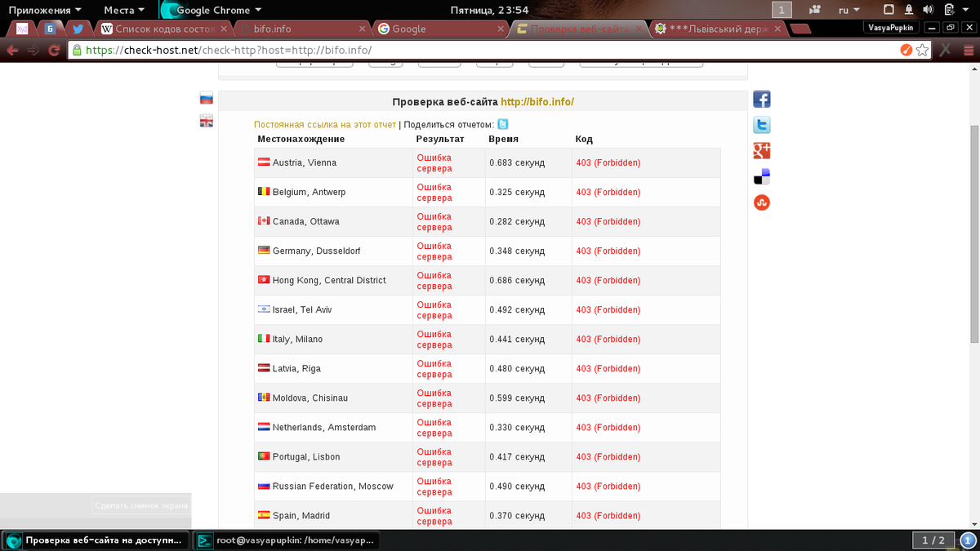
Task: Click the Austria, Vienna row
Action: pyautogui.click(x=488, y=163)
